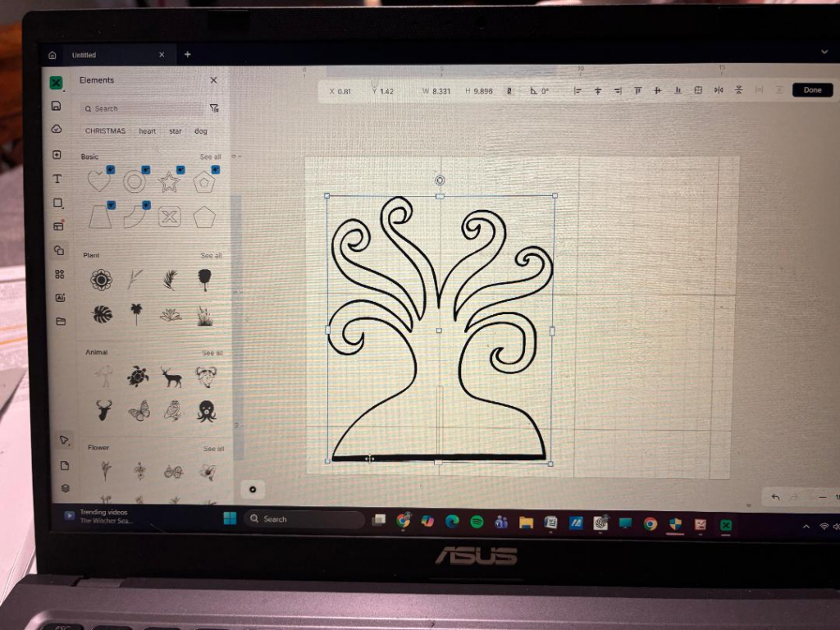Screen dimensions: 840x630
Task: Select the Text tool in the sidebar
Action: (57, 179)
